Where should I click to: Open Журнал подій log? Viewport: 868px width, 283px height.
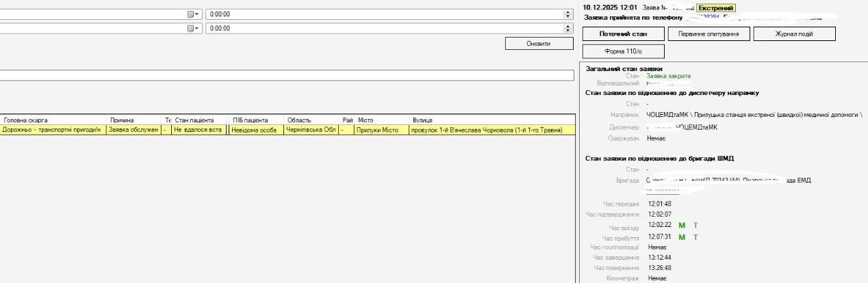(794, 34)
